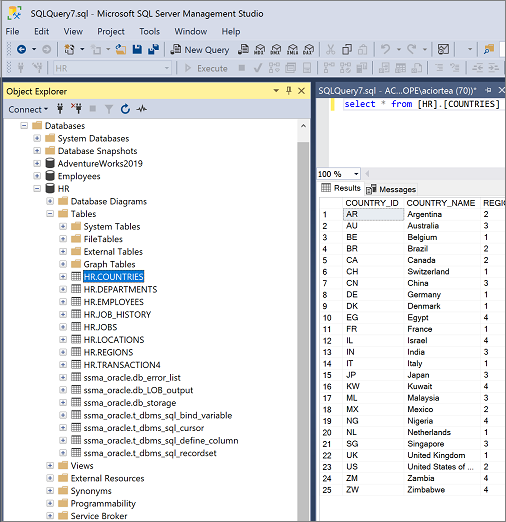Open the Tools menu
Image resolution: width=506 pixels, height=522 pixels.
150,32
